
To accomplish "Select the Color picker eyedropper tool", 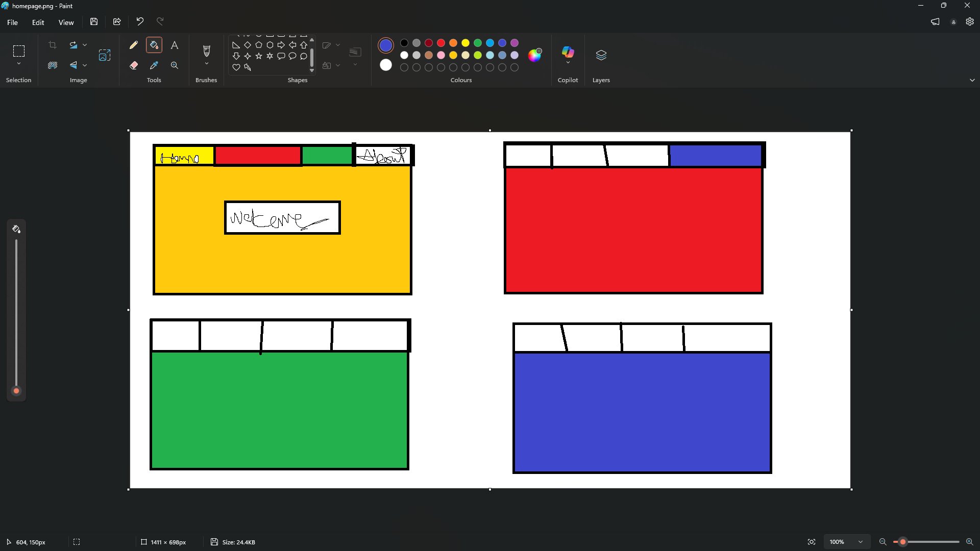I will pos(154,65).
